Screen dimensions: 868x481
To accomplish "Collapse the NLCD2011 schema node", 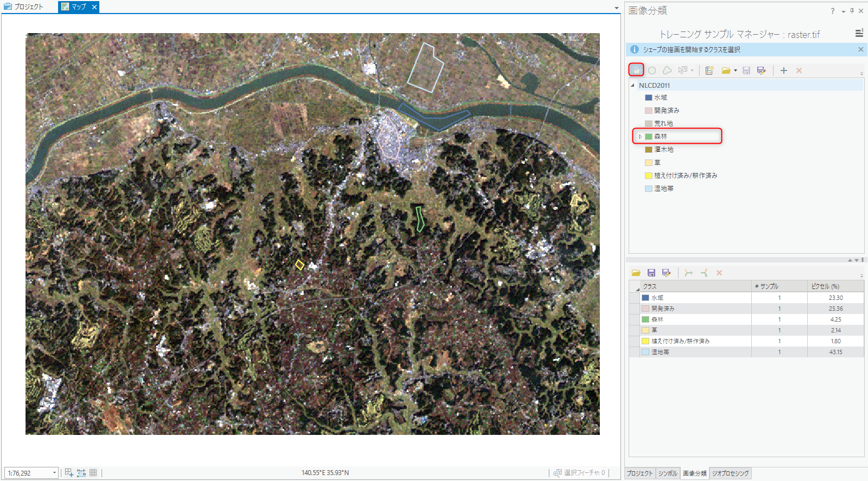I will click(x=632, y=85).
